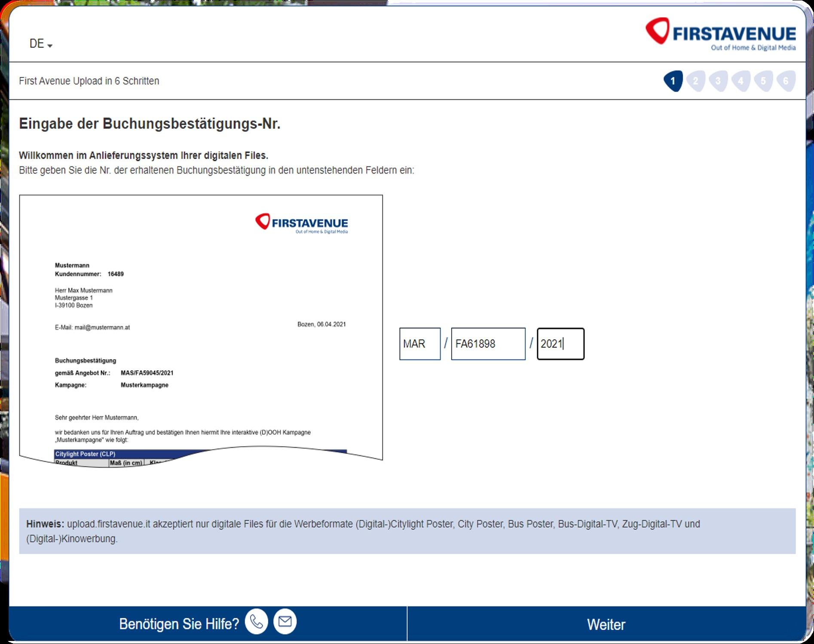Click text First Avenue Upload in 6 Schritten
The image size is (814, 644).
tap(89, 81)
